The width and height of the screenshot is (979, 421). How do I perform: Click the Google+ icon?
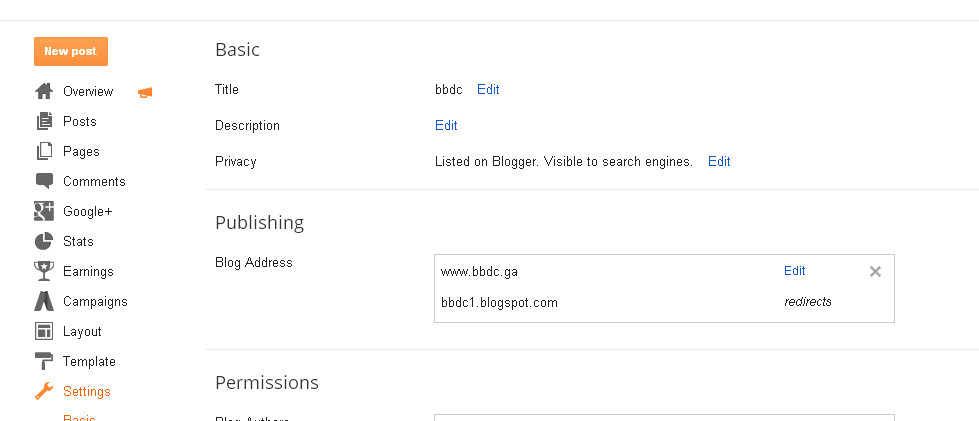tap(44, 211)
